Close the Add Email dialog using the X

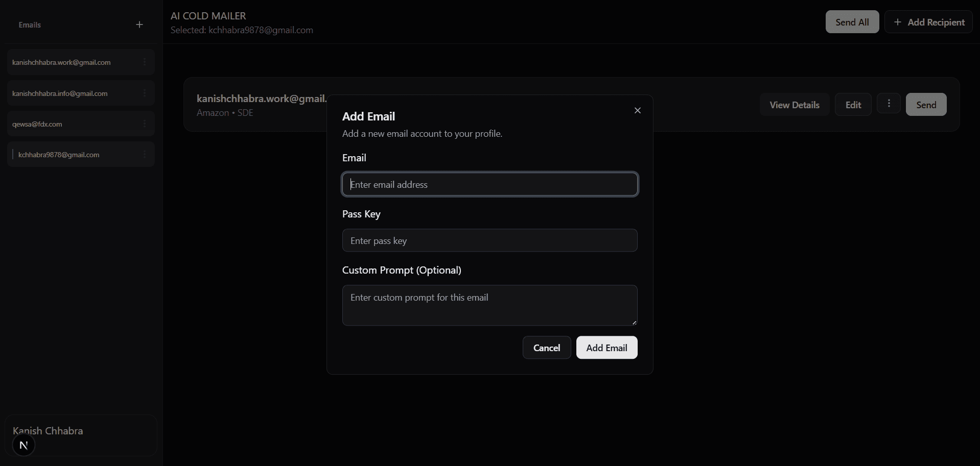pyautogui.click(x=637, y=110)
